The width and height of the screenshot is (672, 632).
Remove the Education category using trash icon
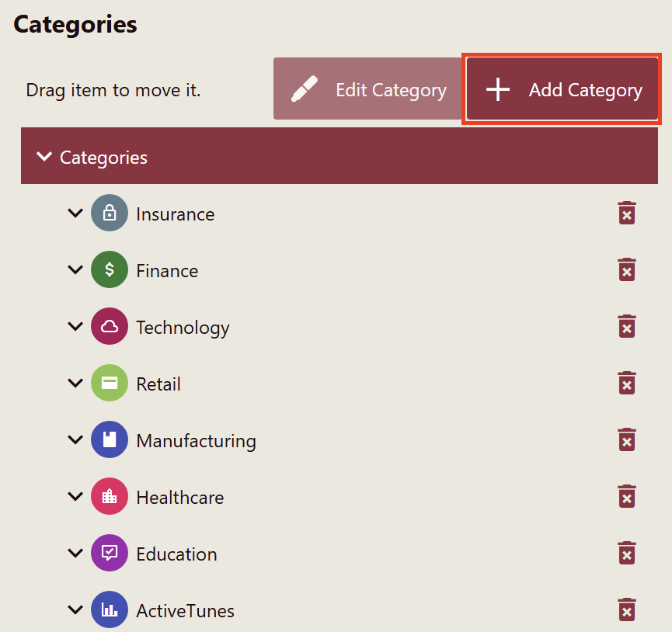626,554
